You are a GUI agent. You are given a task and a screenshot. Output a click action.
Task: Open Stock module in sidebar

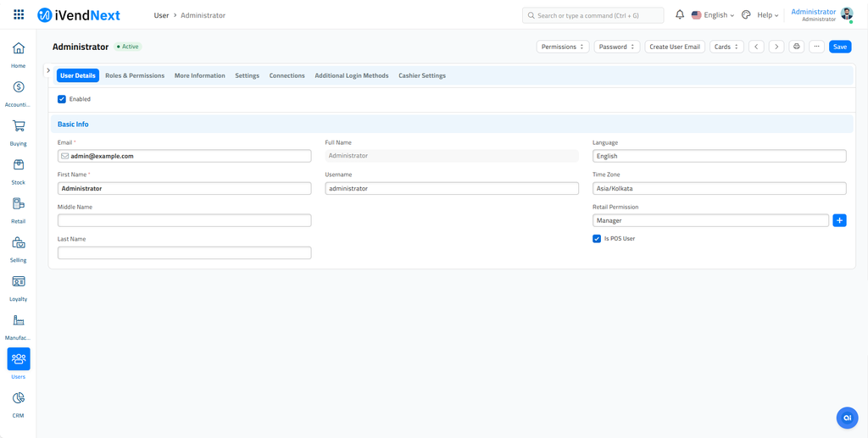[x=19, y=171]
